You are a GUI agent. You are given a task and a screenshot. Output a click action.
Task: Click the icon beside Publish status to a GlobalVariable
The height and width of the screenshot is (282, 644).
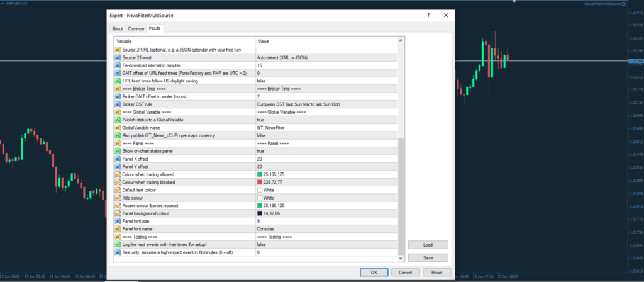point(118,120)
